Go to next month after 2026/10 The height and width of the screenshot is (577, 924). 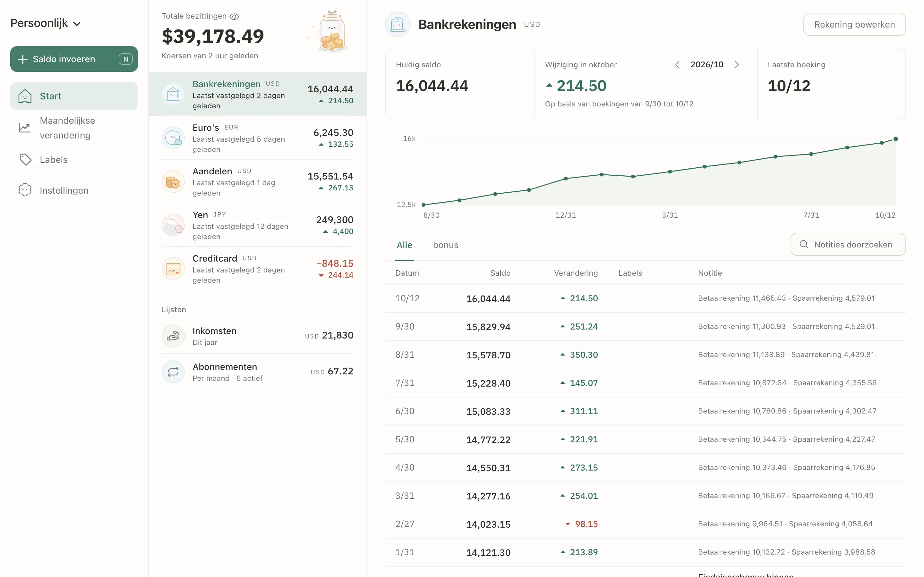tap(737, 65)
